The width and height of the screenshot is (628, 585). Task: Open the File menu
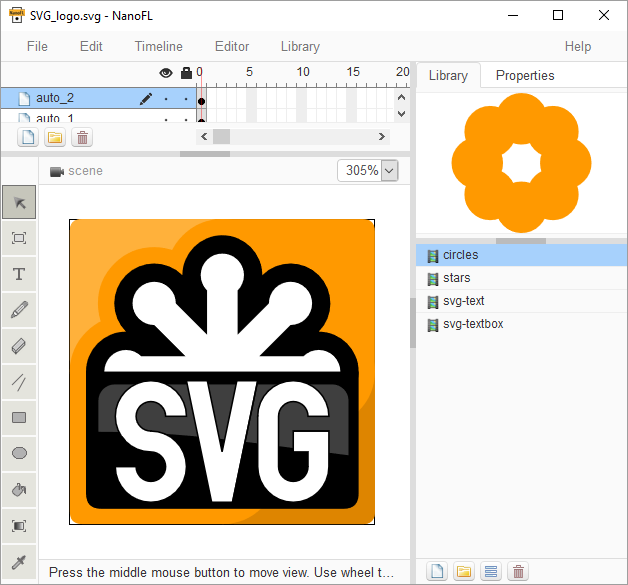[37, 46]
